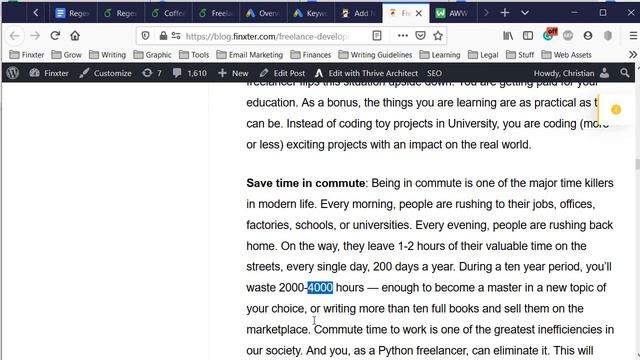Open the Firefox hamburger menu
This screenshot has width=640, height=360.
pyautogui.click(x=633, y=36)
